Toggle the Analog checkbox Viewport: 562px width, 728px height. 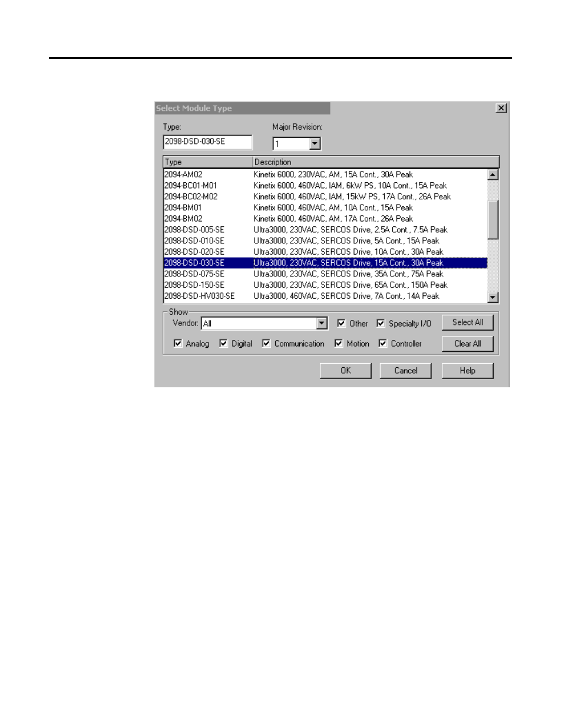(x=178, y=343)
